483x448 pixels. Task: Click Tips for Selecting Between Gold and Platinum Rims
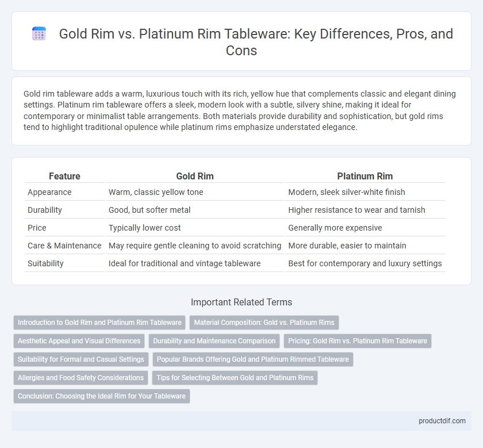pos(235,378)
